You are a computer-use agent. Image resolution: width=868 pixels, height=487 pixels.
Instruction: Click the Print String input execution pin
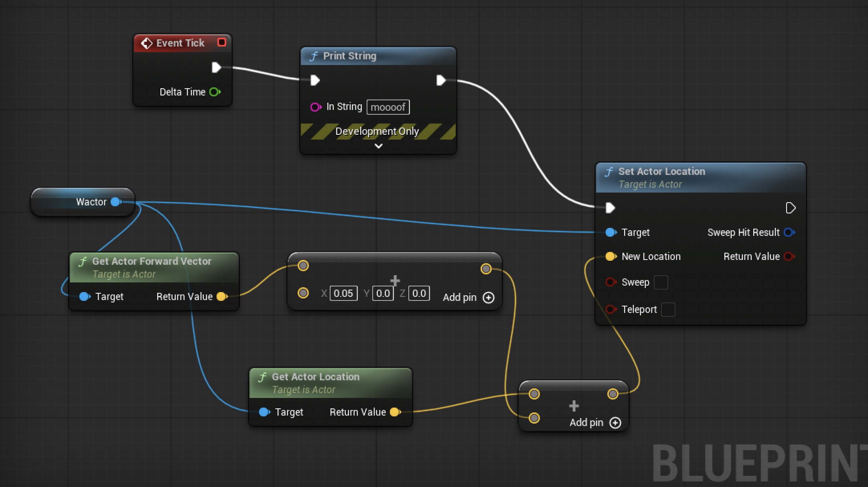pyautogui.click(x=315, y=81)
